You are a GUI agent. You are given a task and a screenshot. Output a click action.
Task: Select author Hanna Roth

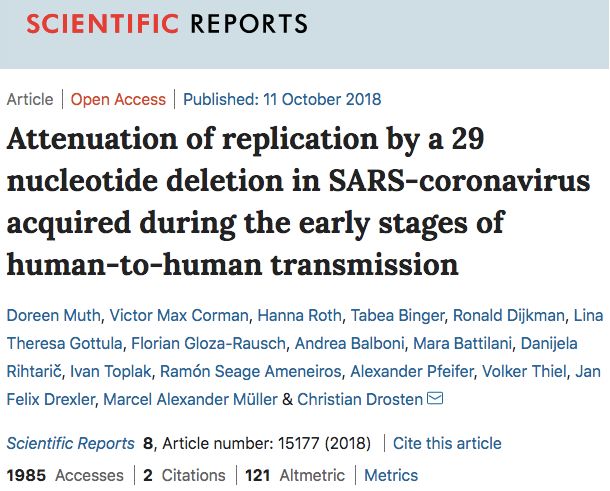tap(298, 316)
